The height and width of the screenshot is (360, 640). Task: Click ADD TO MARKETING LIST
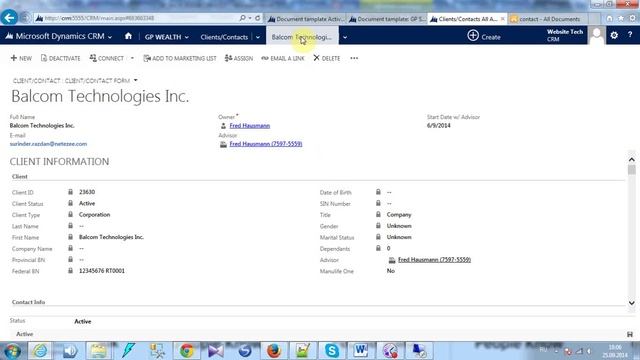[x=180, y=58]
